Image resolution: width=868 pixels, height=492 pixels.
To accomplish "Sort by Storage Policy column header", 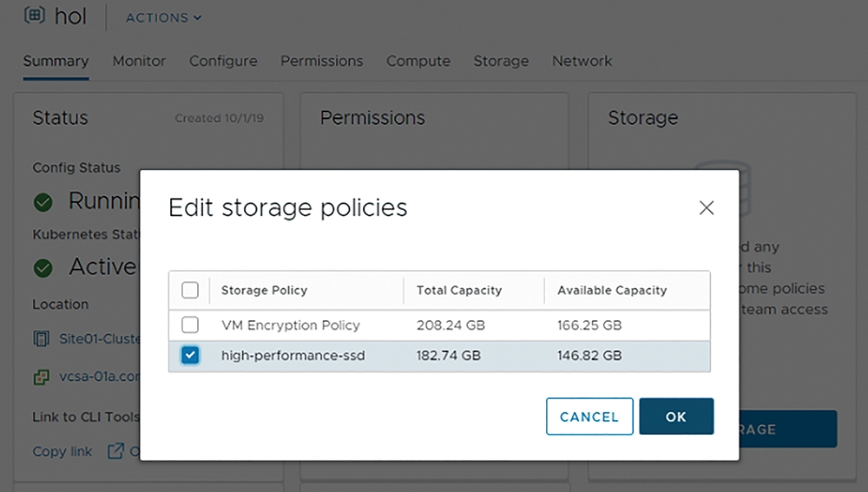I will [264, 290].
